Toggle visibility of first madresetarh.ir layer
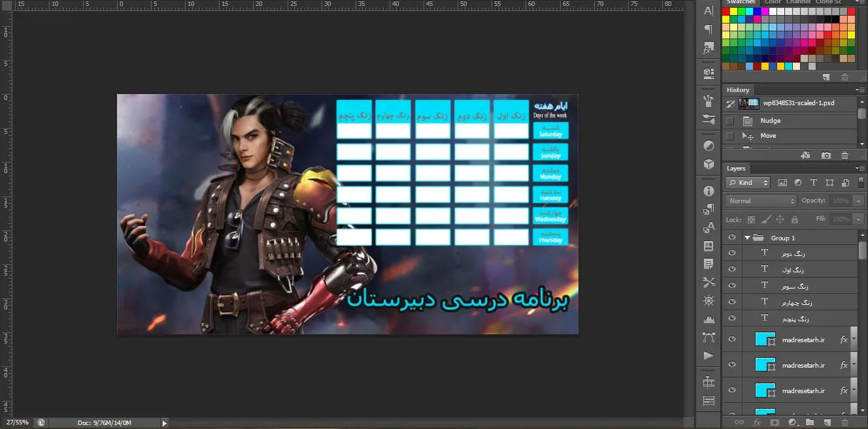 [x=732, y=340]
